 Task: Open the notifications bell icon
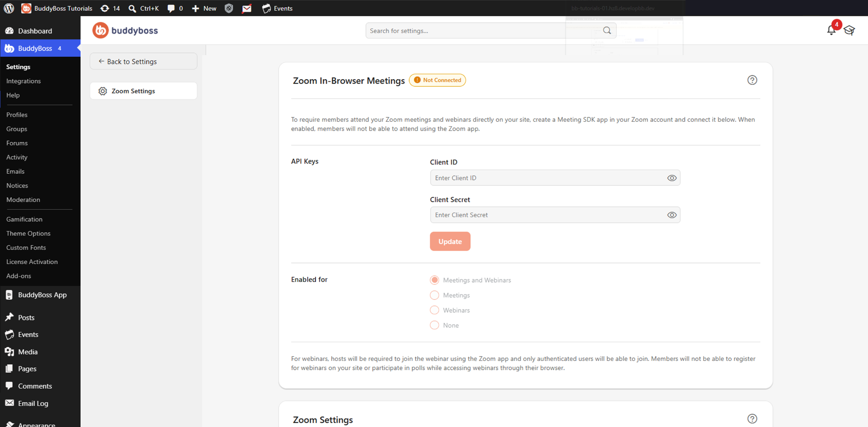[832, 30]
